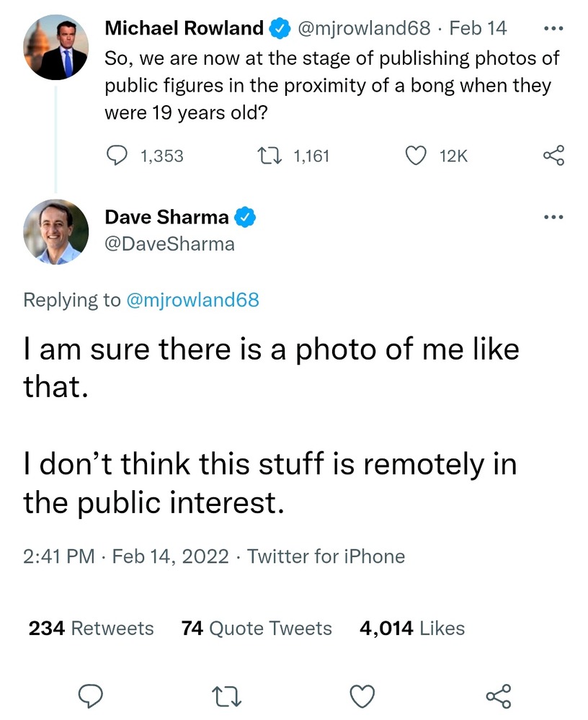Image resolution: width=588 pixels, height=720 pixels.
Task: View the 74 Quote Tweets
Action: pyautogui.click(x=257, y=628)
